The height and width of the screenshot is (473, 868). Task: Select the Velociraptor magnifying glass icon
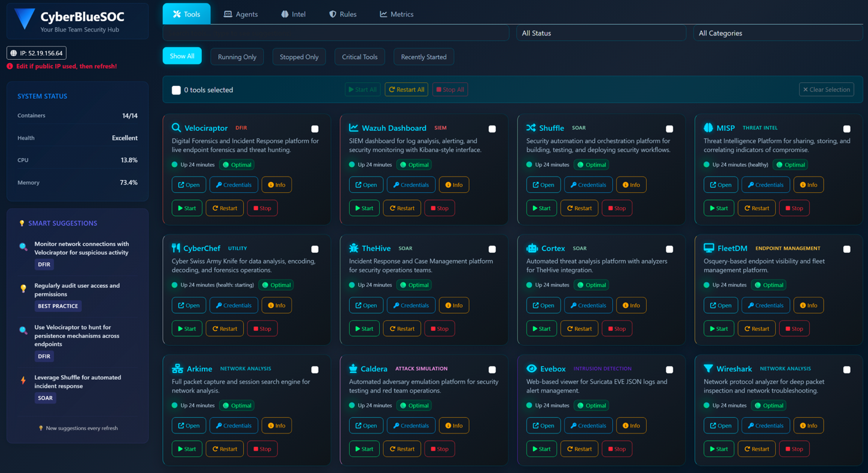tap(177, 128)
